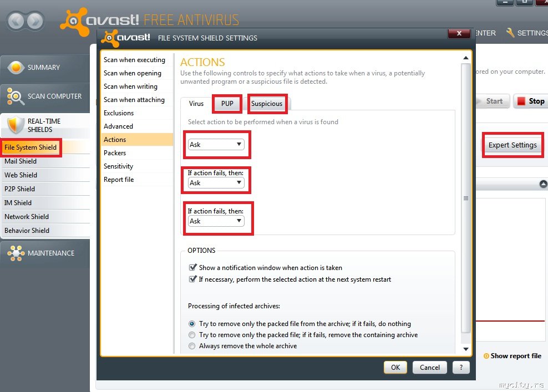The height and width of the screenshot is (392, 548).
Task: Select IM Shield in sidebar
Action: (x=45, y=203)
